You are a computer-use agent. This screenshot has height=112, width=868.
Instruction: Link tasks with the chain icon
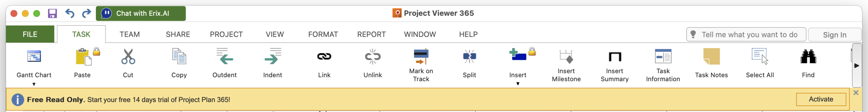click(324, 57)
